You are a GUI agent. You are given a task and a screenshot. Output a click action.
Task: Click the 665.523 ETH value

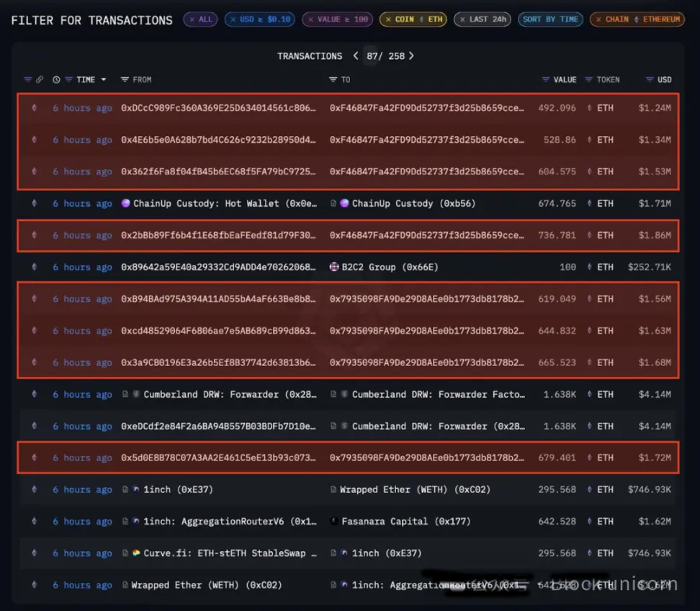click(x=557, y=362)
